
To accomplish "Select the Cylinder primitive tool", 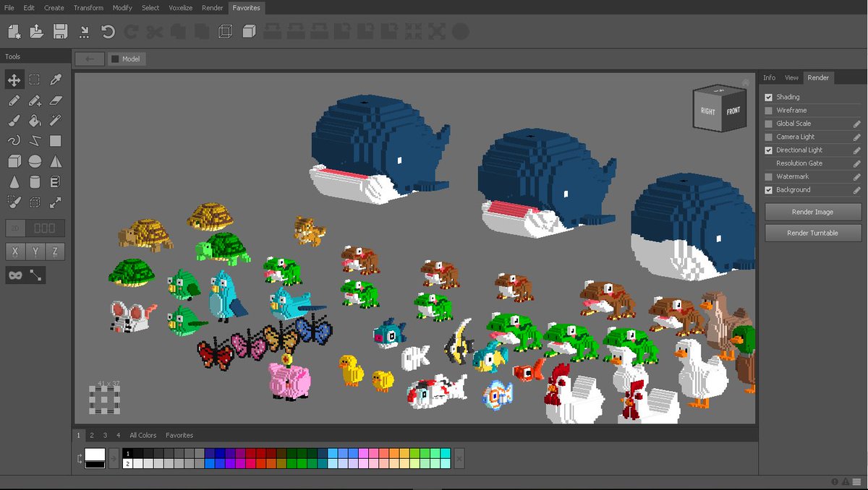I will 35,182.
